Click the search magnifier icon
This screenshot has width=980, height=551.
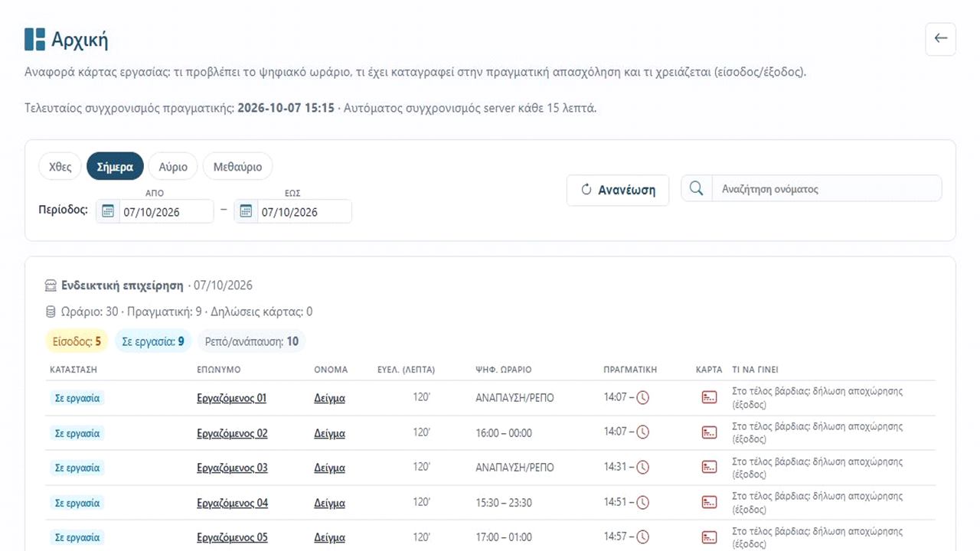(696, 188)
